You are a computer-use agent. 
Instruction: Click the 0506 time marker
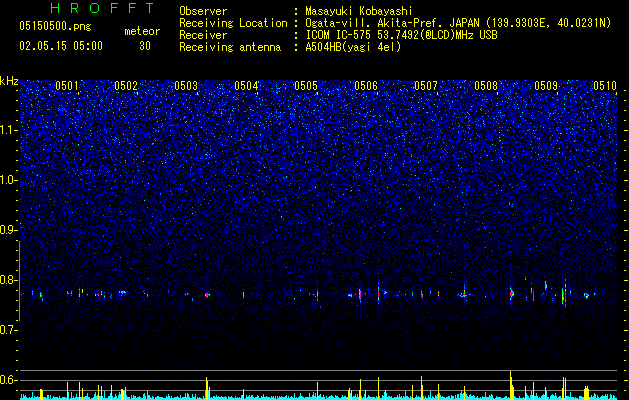(x=366, y=86)
